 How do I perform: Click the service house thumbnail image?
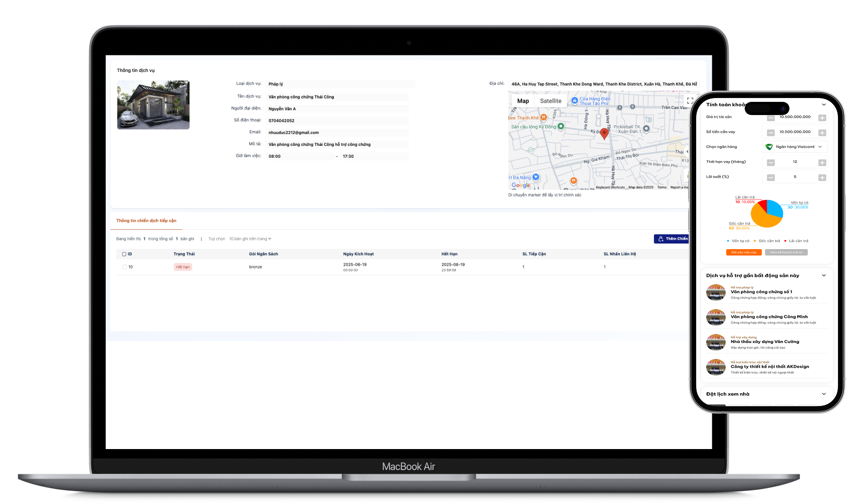point(153,105)
